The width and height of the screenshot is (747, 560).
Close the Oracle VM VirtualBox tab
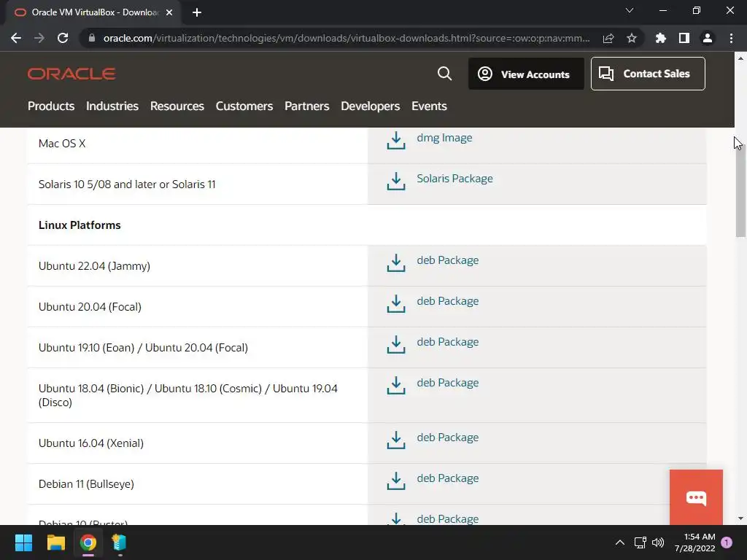[x=169, y=12]
